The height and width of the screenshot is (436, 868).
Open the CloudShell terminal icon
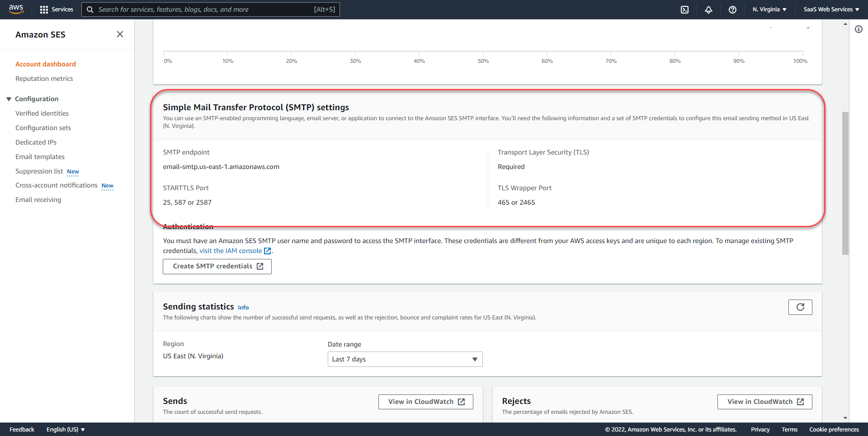pyautogui.click(x=684, y=9)
